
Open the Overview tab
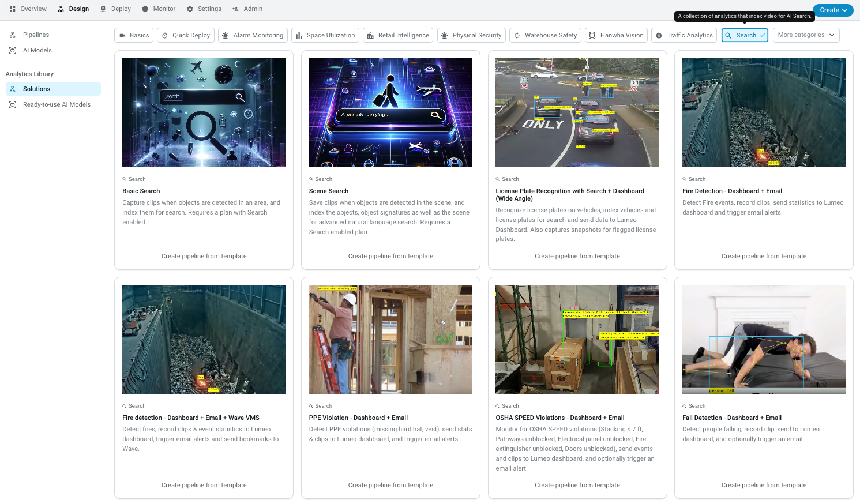[28, 9]
